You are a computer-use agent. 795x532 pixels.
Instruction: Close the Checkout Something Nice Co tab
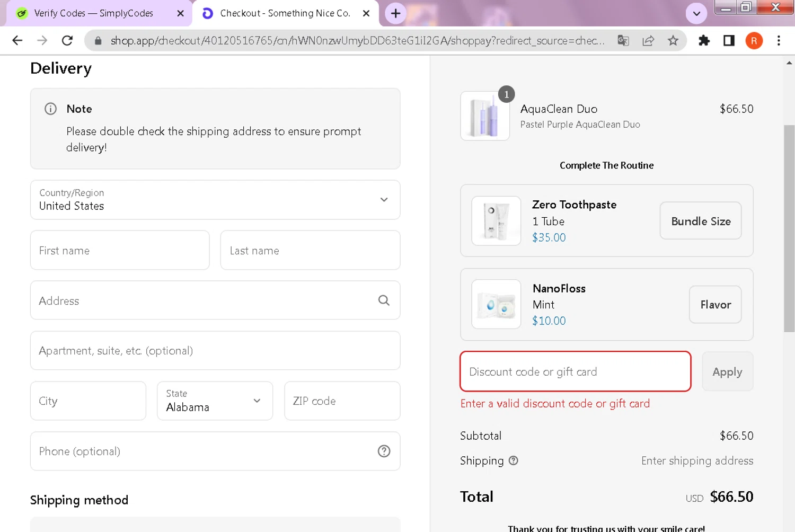(x=366, y=13)
